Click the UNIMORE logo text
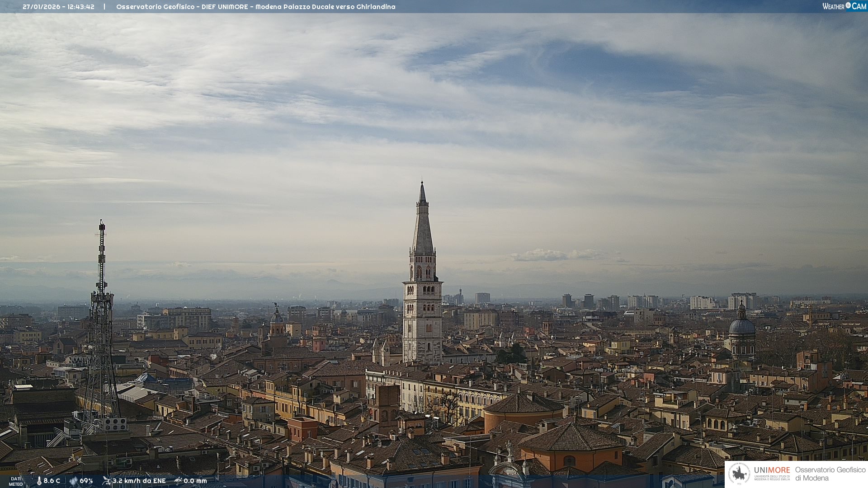The width and height of the screenshot is (868, 488). pos(772,470)
